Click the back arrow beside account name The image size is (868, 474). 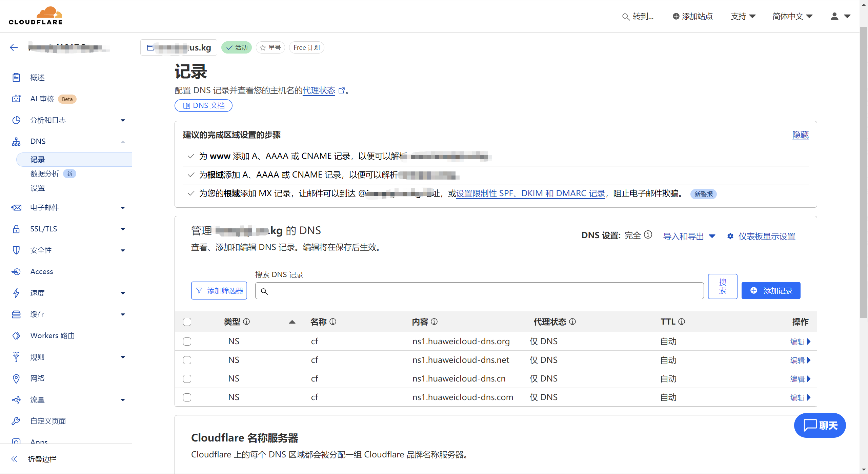[x=14, y=47]
